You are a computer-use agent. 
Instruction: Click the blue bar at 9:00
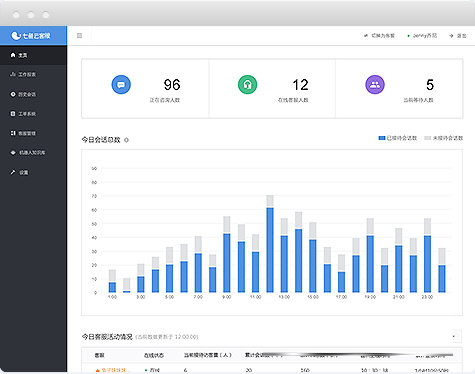pyautogui.click(x=227, y=263)
